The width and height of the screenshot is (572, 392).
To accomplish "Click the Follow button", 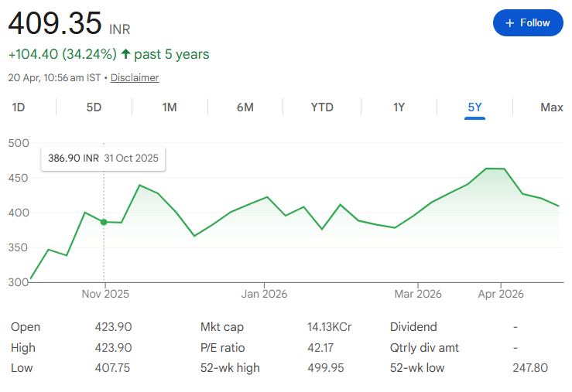I will point(527,23).
